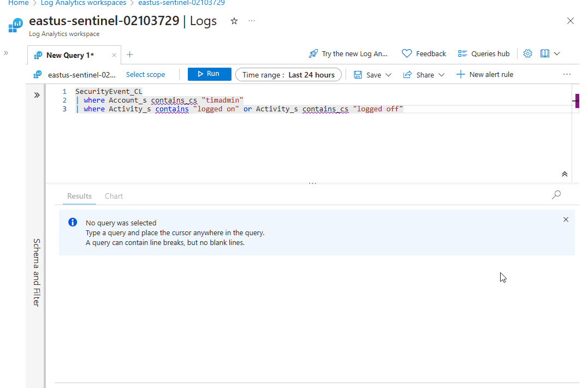Expand dropdown arrow next to book icon
The height and width of the screenshot is (388, 588).
coord(557,53)
